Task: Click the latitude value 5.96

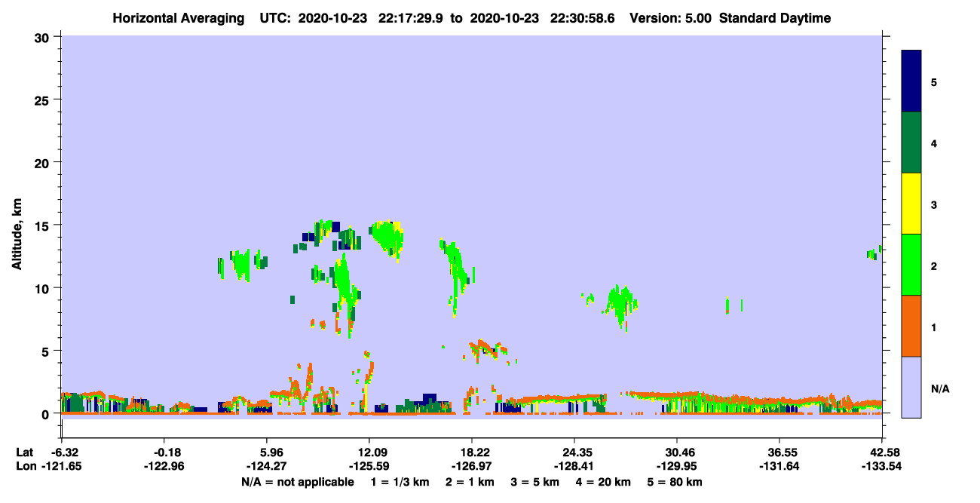Action: [x=271, y=452]
